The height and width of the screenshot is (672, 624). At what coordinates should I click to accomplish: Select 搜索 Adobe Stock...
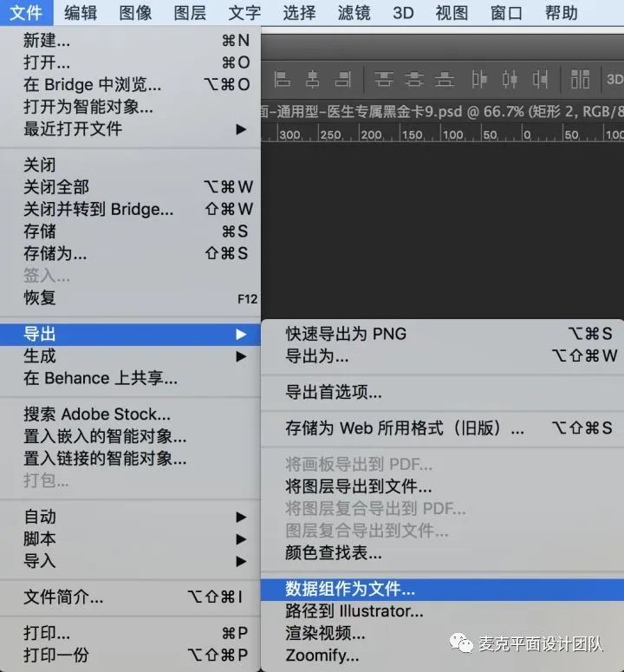[130, 414]
